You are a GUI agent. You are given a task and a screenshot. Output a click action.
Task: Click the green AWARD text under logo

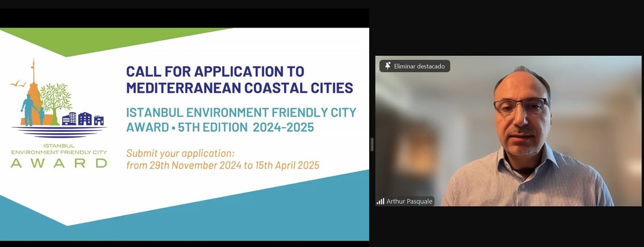[x=59, y=163]
